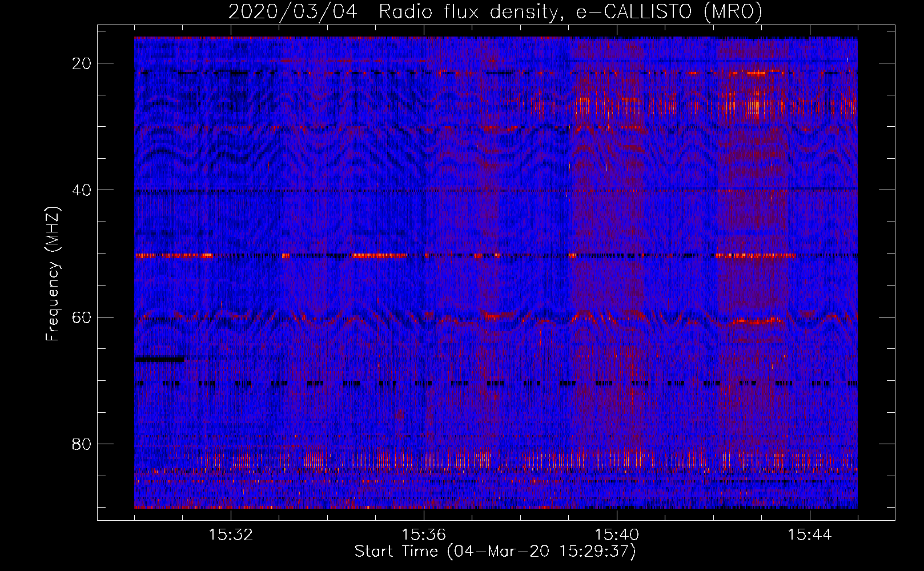Viewport: 924px width, 571px height.
Task: Click the 15:36 time tick label
Action: coord(424,535)
